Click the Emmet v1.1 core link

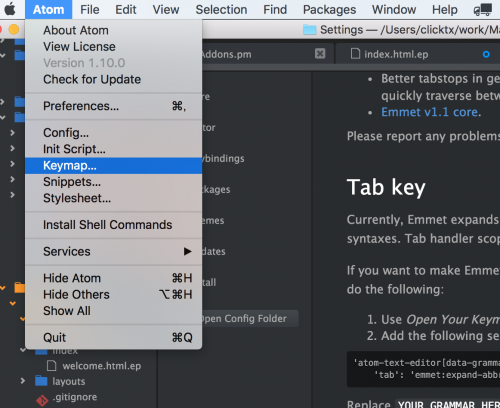click(x=430, y=112)
